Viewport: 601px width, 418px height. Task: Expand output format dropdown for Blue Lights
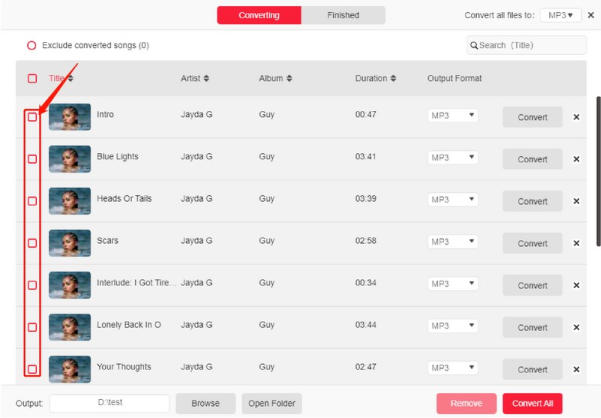(452, 158)
